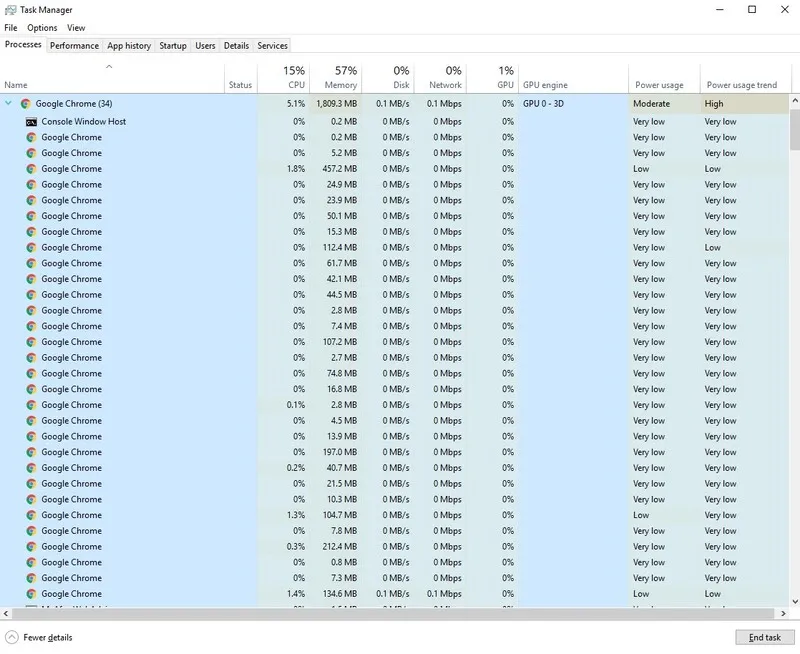The image size is (800, 654).
Task: Click the 0.2% CPU value
Action: (x=296, y=468)
